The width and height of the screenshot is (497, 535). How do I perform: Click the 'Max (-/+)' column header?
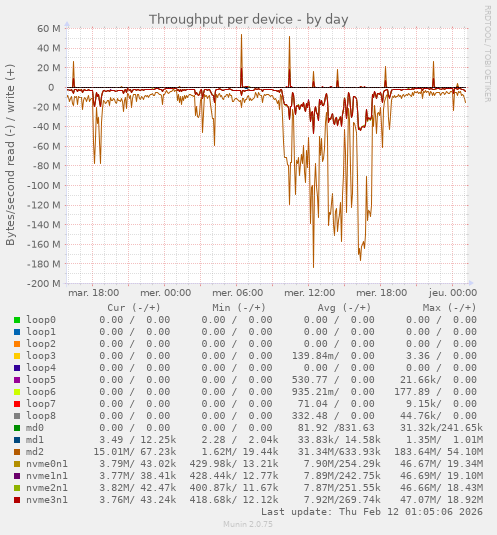click(449, 308)
